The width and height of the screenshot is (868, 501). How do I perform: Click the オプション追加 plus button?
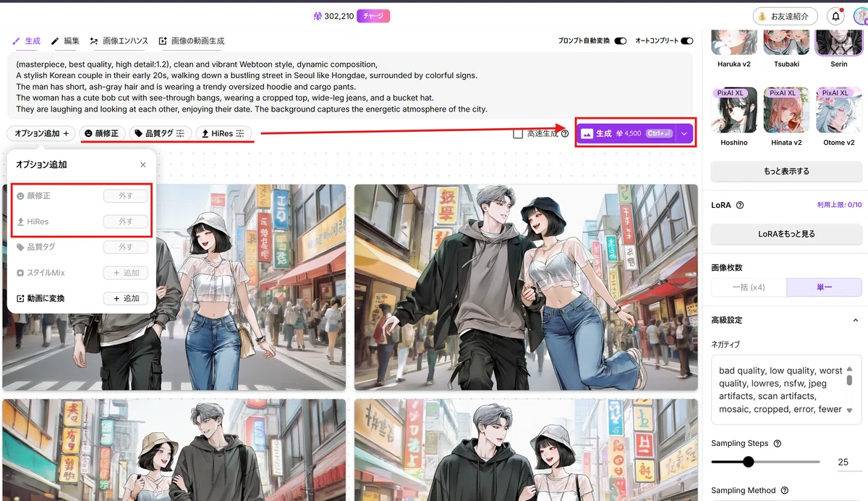point(41,133)
